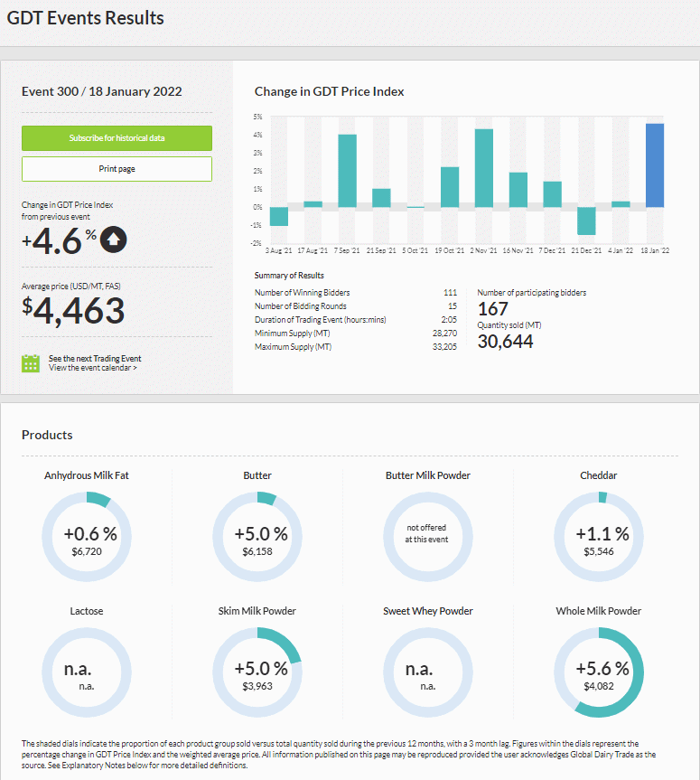Viewport: 700px width, 780px height.
Task: Click the 3 Aug '21 negative bar
Action: pyautogui.click(x=279, y=216)
